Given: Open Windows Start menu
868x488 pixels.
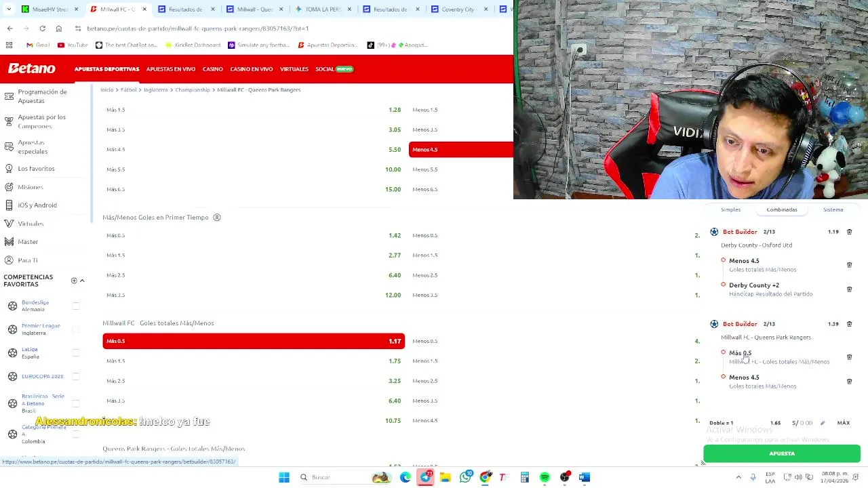Looking at the screenshot, I should click(284, 477).
